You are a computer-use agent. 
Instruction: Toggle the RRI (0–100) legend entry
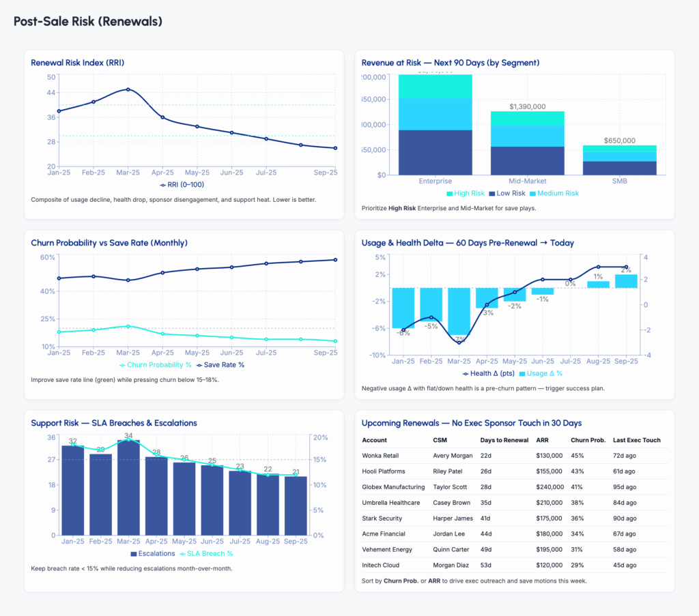[x=182, y=184]
